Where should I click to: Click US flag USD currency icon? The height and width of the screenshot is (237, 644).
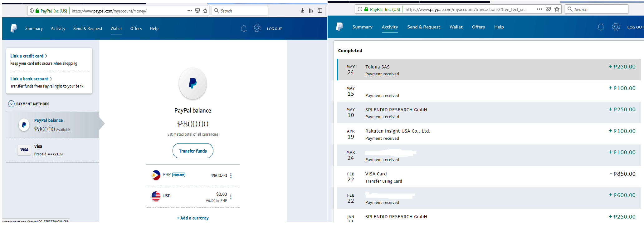point(156,196)
